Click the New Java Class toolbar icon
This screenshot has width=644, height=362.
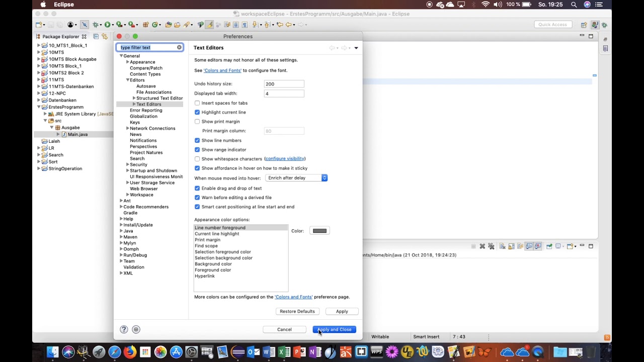pos(155,25)
